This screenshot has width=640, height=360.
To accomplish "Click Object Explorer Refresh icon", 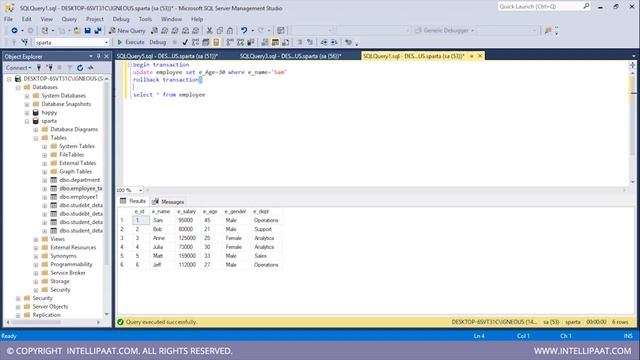I will (x=80, y=68).
